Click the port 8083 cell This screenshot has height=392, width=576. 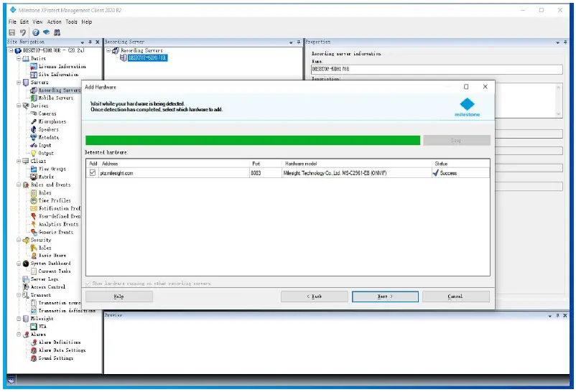click(x=265, y=173)
